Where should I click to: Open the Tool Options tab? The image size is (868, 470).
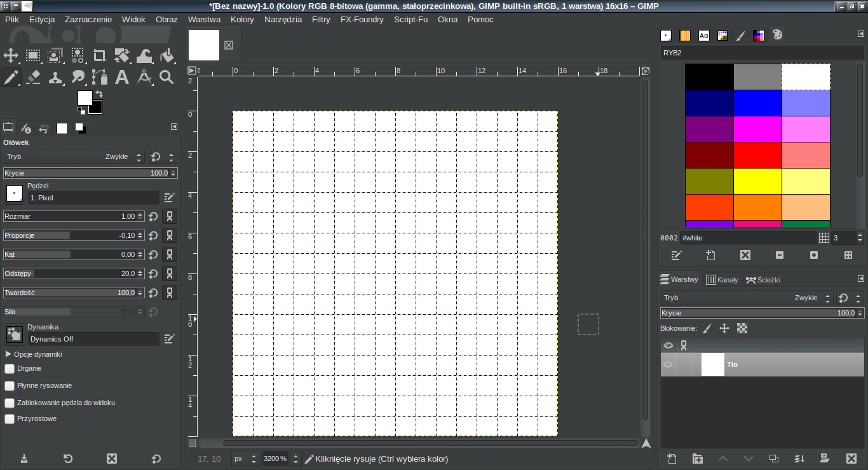click(x=8, y=128)
